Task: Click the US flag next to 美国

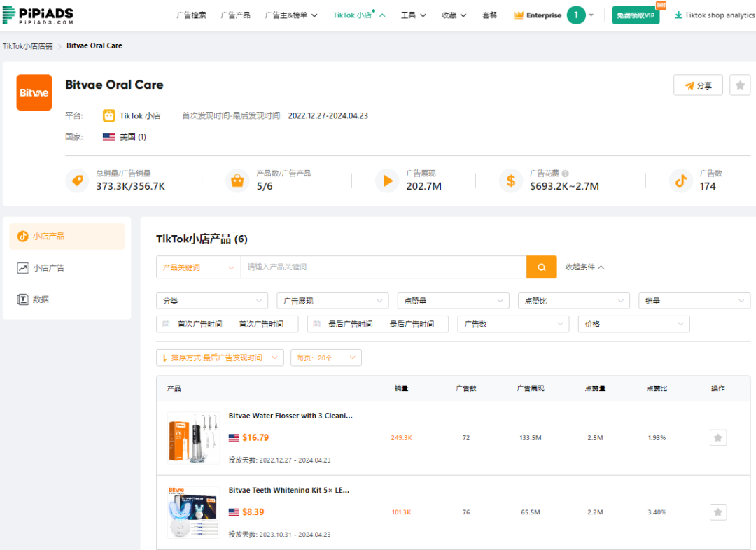Action: [x=109, y=137]
